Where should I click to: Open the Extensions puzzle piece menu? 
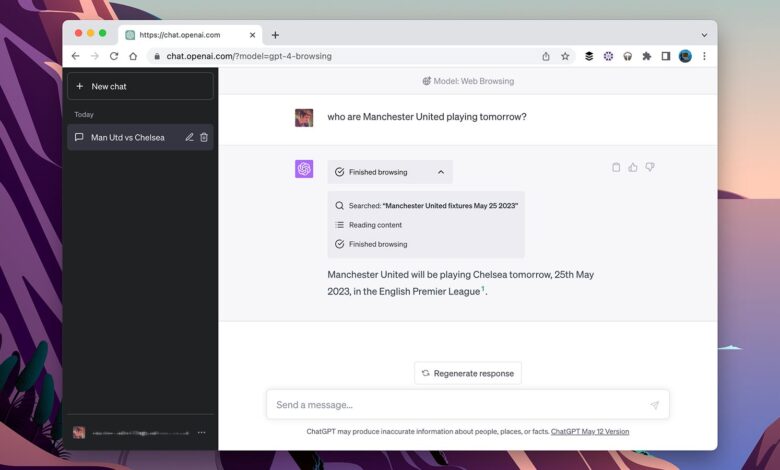pyautogui.click(x=647, y=56)
